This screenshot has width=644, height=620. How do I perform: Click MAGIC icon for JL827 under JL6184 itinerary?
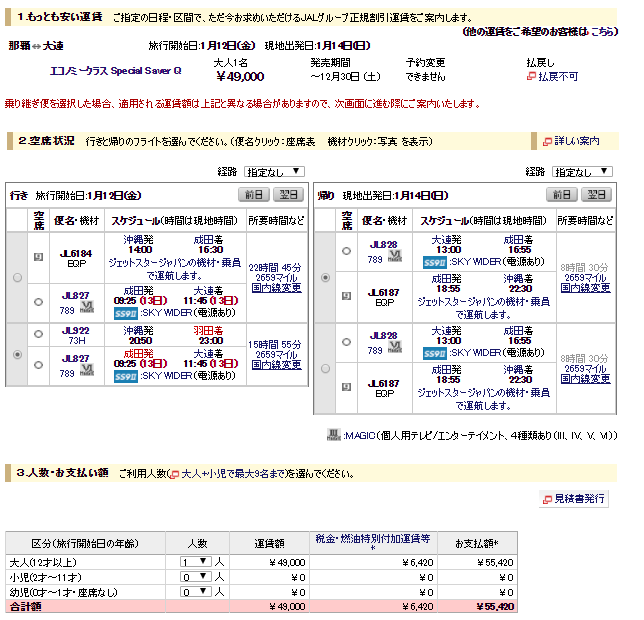[87, 307]
